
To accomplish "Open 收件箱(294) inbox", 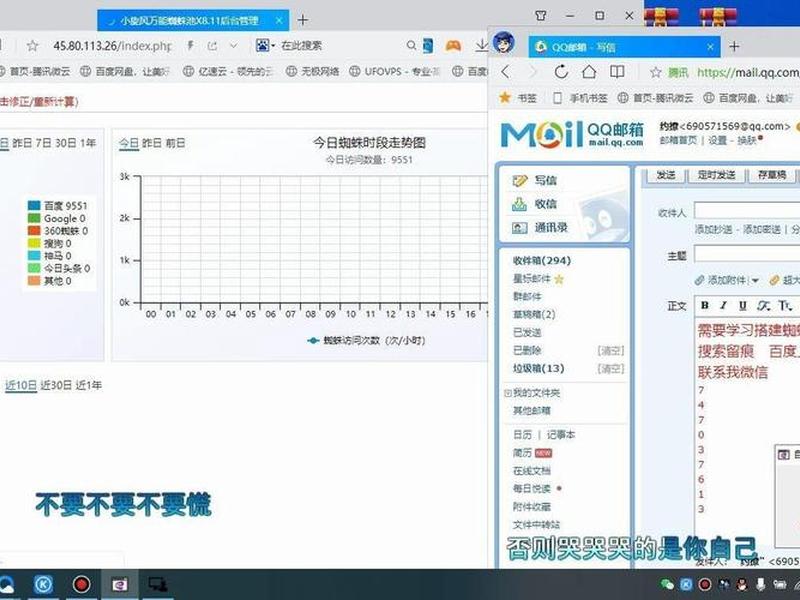I will click(x=542, y=261).
